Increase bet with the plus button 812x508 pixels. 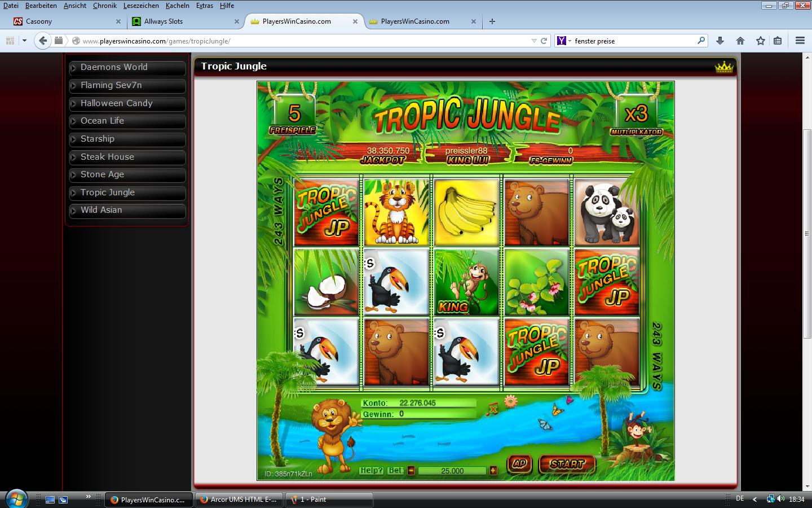click(x=493, y=471)
